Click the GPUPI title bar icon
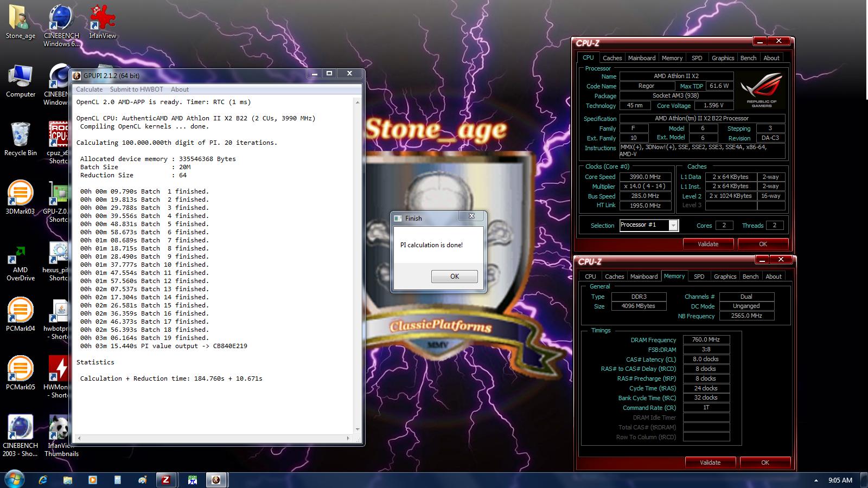Viewport: 868px width, 488px height. tap(77, 75)
